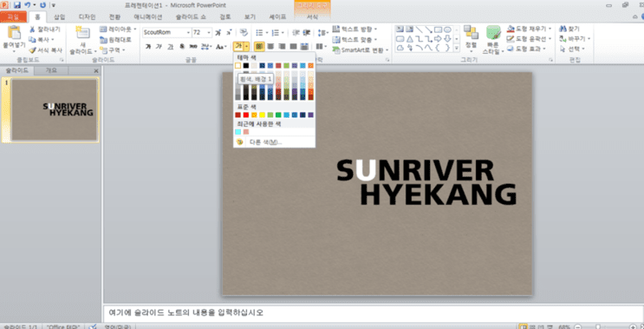Toggle underline text formatting
The width and height of the screenshot is (644, 329).
coord(170,47)
